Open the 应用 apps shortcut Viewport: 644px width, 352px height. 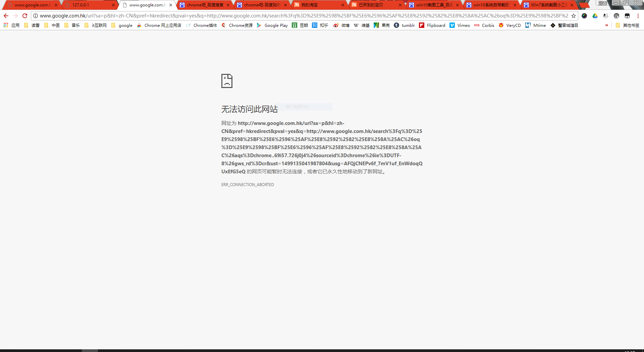tap(11, 25)
